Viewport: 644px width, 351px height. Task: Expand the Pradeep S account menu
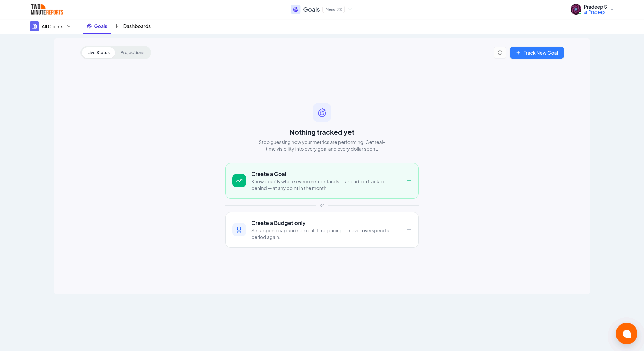[x=612, y=9]
